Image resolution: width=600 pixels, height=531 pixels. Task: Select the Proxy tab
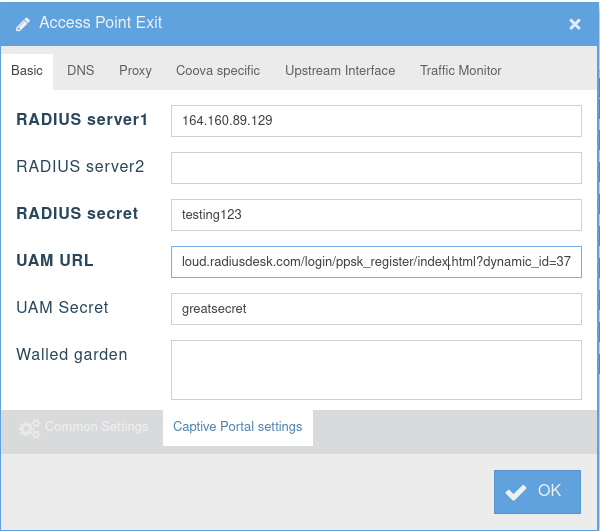(x=135, y=71)
